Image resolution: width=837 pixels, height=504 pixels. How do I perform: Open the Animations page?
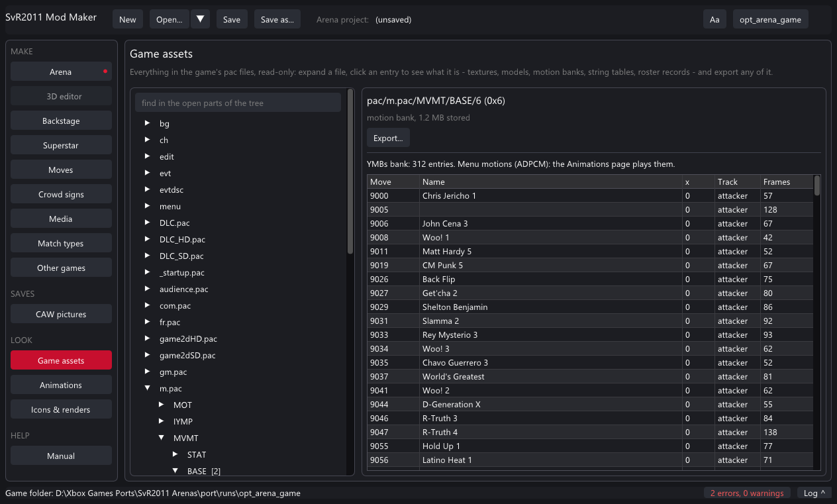61,385
